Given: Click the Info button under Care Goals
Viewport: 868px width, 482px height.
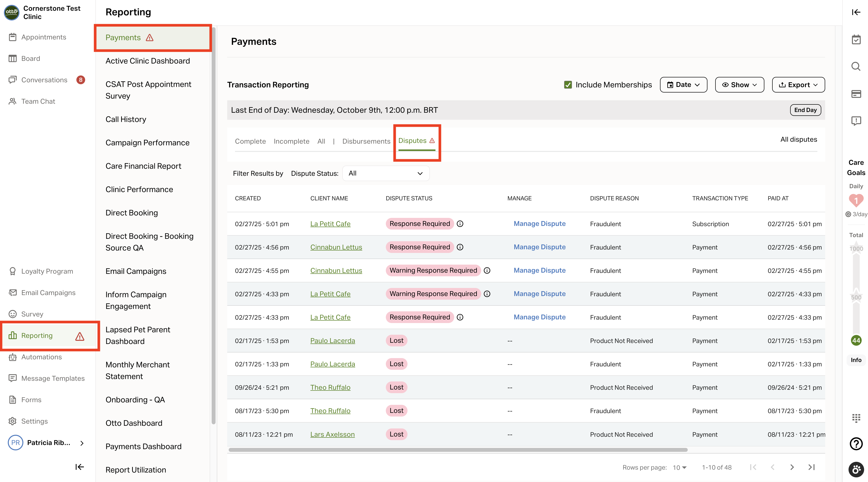Looking at the screenshot, I should [x=856, y=360].
